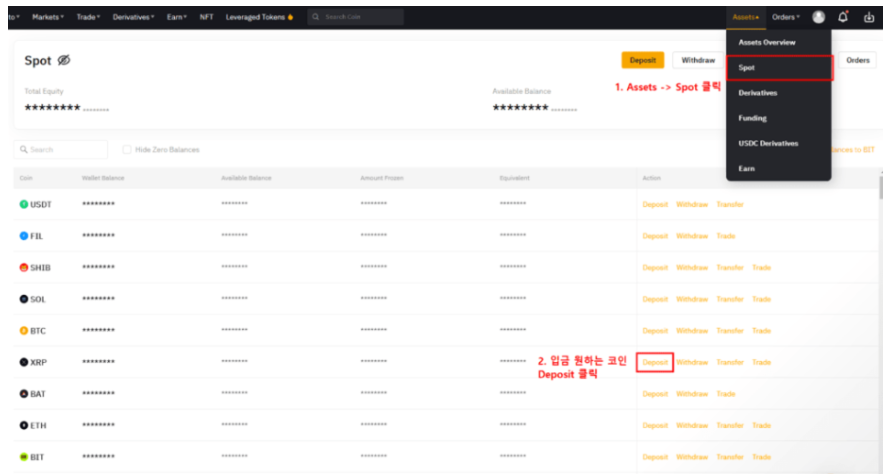The image size is (883, 474).
Task: Click Transfer in the BIT row
Action: pos(730,457)
